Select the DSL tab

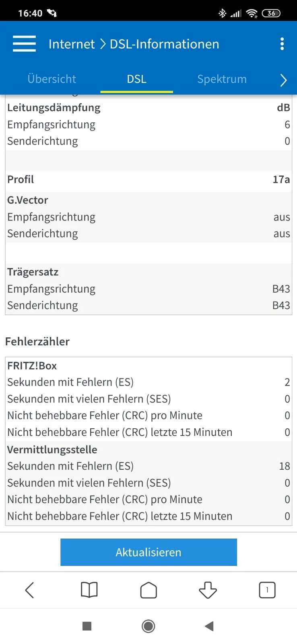tap(136, 79)
